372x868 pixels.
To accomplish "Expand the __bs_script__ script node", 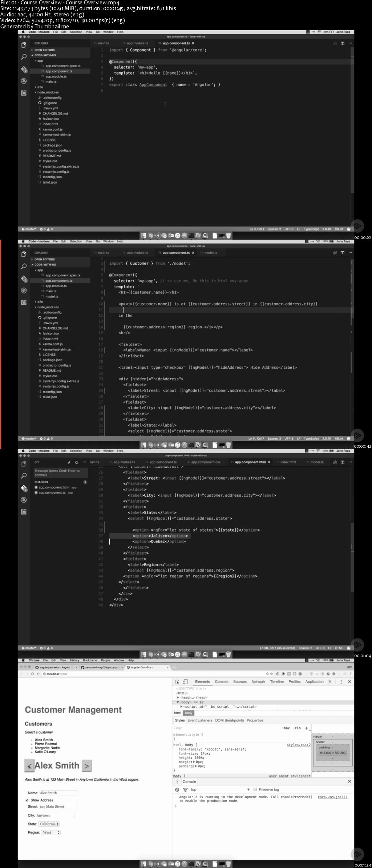I will click(181, 707).
